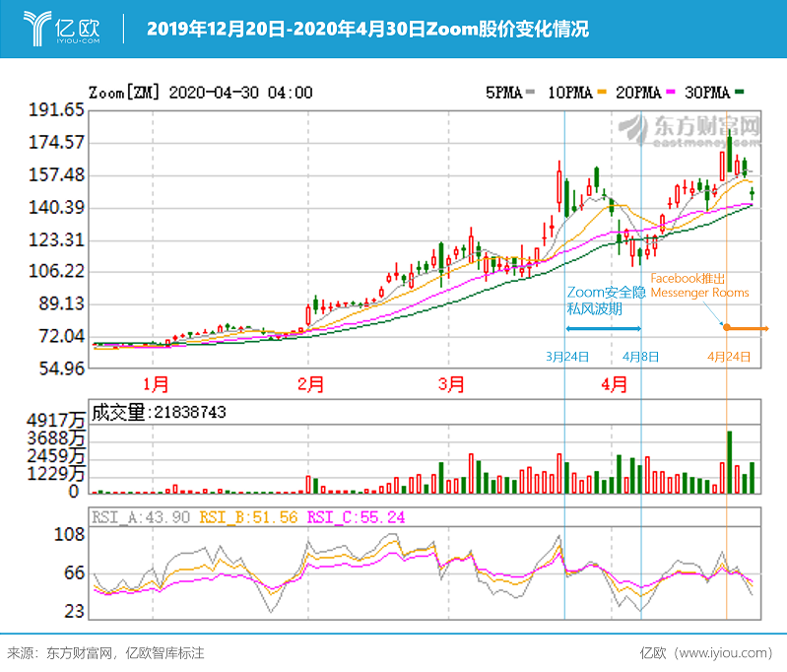787x672 pixels.
Task: Click the 108 RSI axis label
Action: pos(70,534)
